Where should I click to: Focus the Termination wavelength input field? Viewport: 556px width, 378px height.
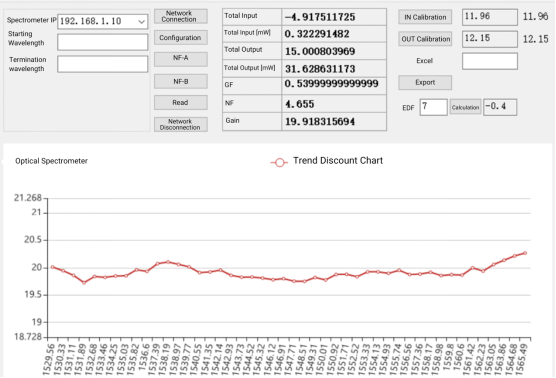click(102, 64)
